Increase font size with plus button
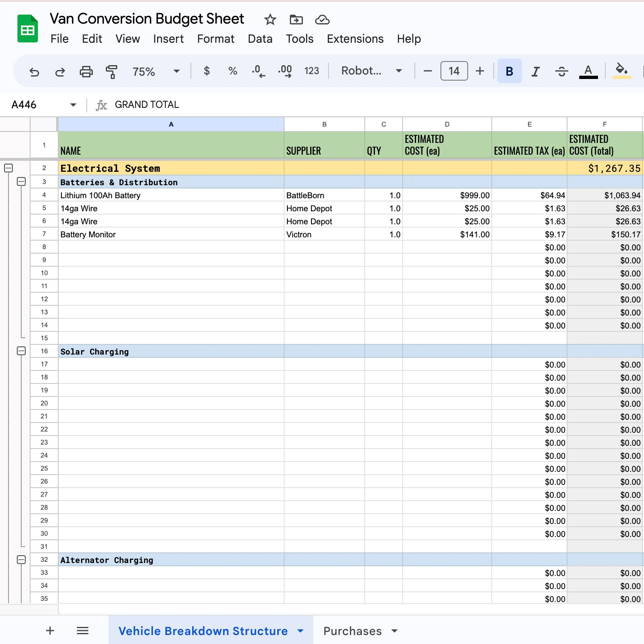 (x=480, y=71)
